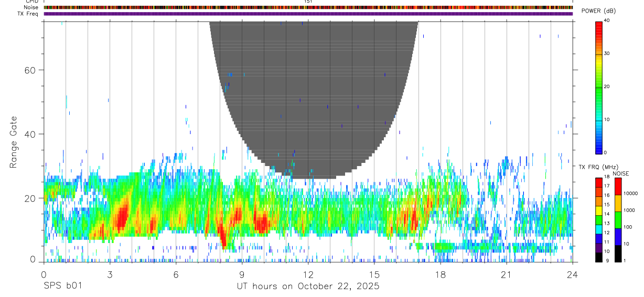Click the 'SPS b01' radar beam label
This screenshot has height=297, width=644.
click(x=62, y=287)
